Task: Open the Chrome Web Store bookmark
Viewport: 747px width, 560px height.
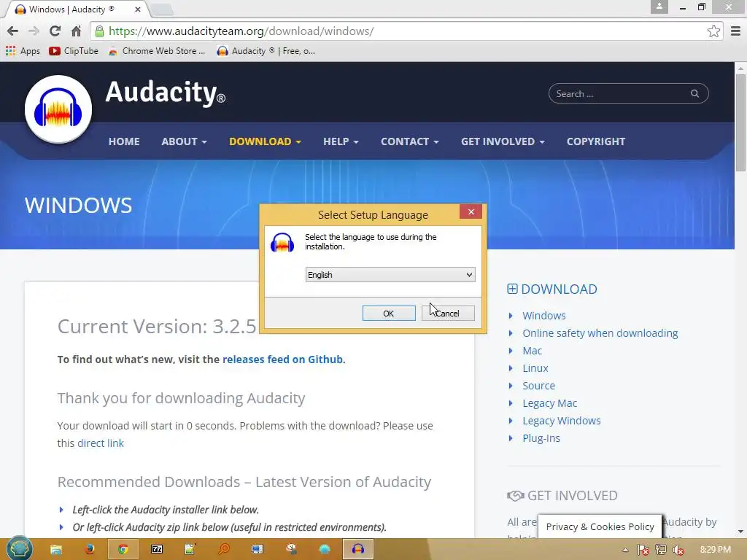Action: pos(157,51)
